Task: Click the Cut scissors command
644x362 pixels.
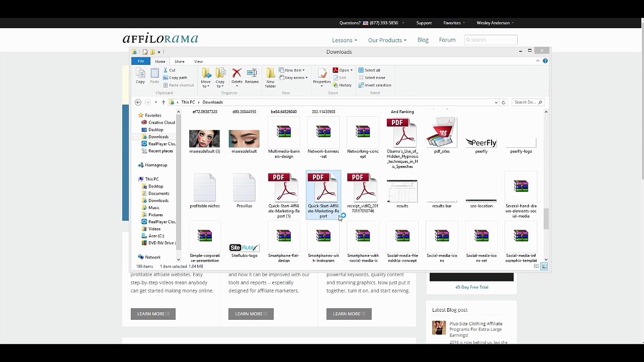Action: click(170, 70)
